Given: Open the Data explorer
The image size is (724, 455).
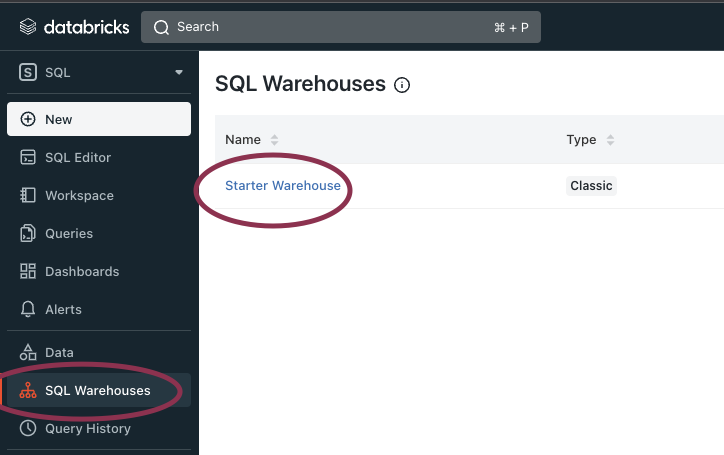Looking at the screenshot, I should coord(99,352).
